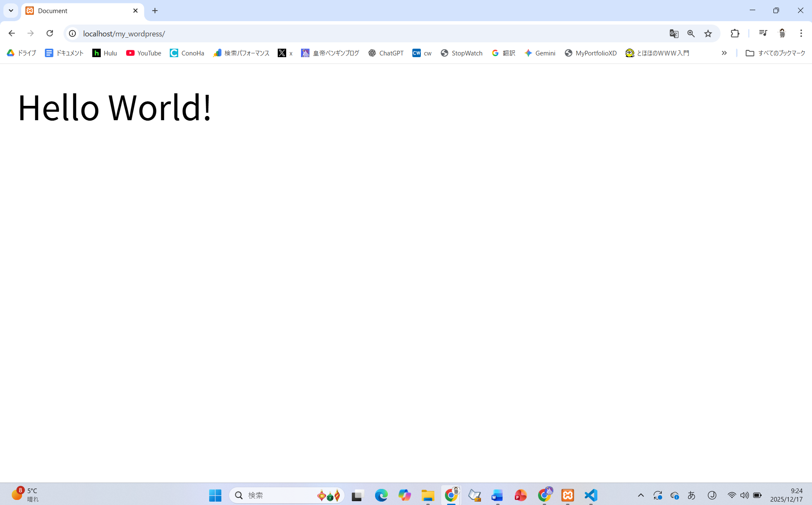Open a new tab with plus button
Viewport: 812px width, 505px height.
155,11
